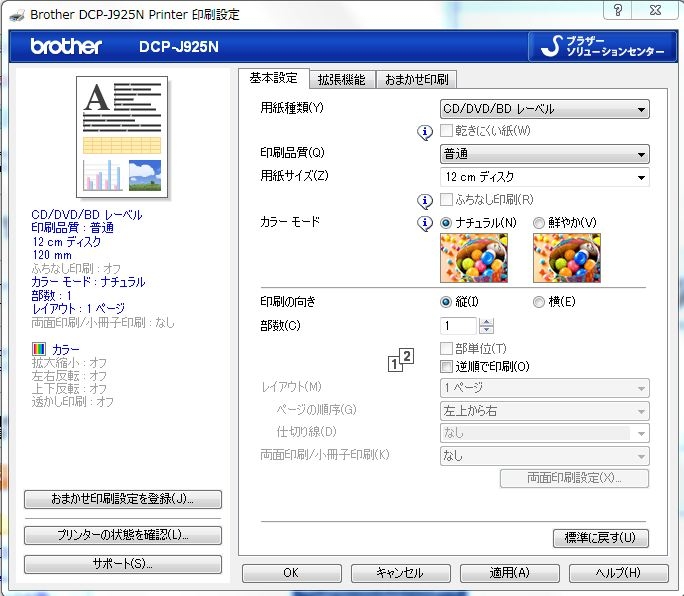
Task: Click 適用(A) apply button
Action: pos(510,573)
